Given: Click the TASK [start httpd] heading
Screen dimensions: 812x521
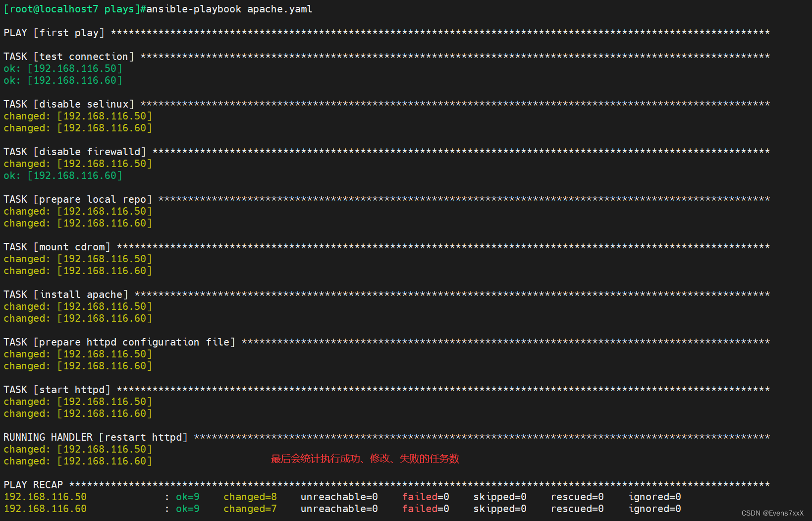Looking at the screenshot, I should (x=57, y=390).
